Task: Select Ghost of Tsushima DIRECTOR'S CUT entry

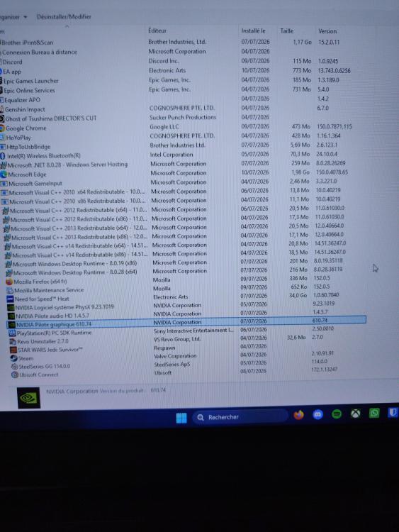Action: tap(51, 118)
